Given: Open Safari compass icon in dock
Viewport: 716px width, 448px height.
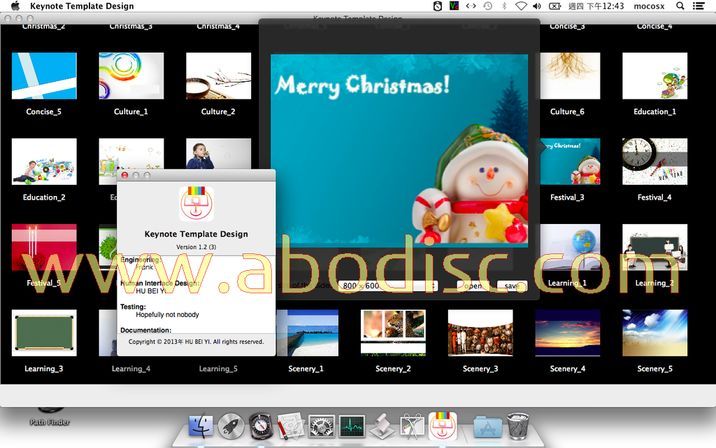Looking at the screenshot, I should pos(261,428).
